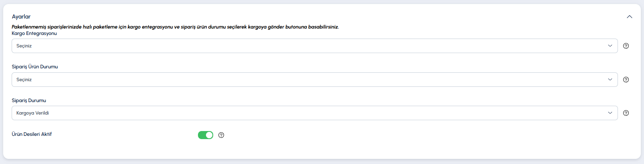
Task: Click the Sipariş Durumu field label
Action: (x=29, y=100)
